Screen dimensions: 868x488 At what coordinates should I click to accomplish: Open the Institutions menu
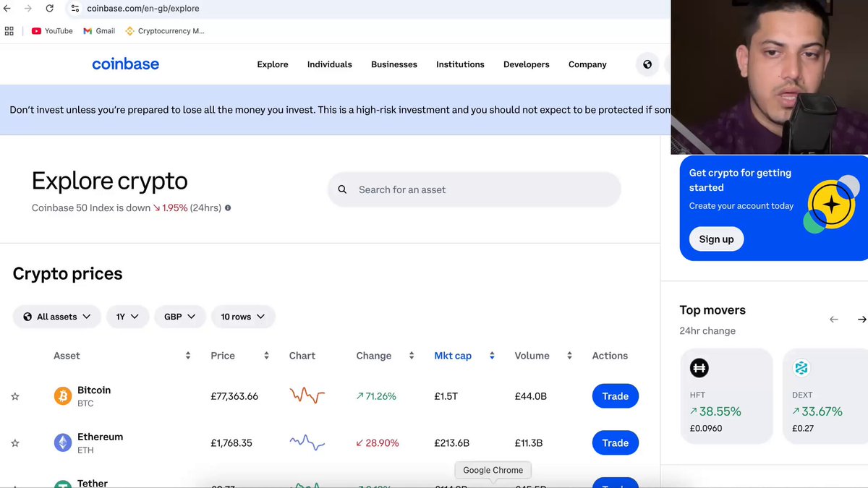pos(460,64)
